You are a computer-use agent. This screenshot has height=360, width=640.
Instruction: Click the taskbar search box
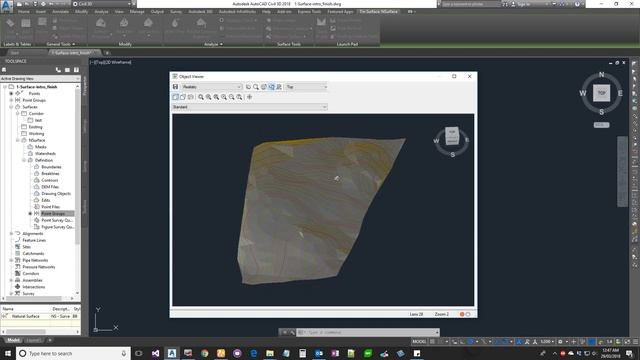tap(73, 353)
